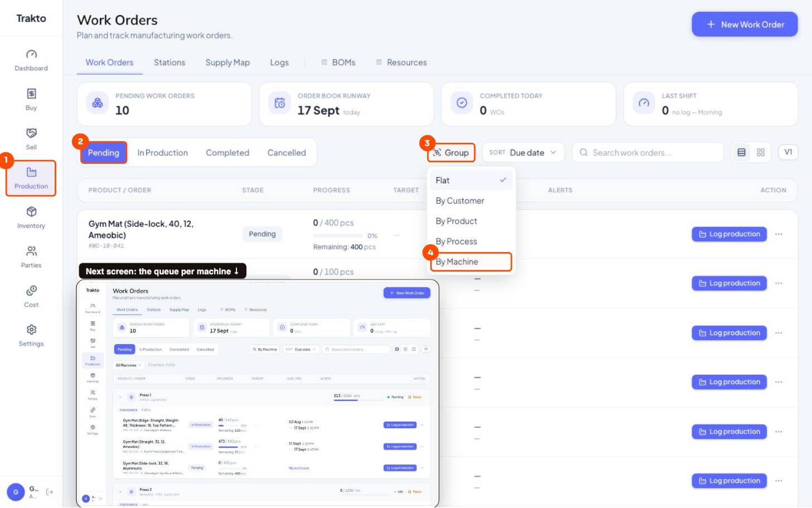Viewport: 812px width, 508px height.
Task: Toggle the V1 version button
Action: click(x=788, y=152)
